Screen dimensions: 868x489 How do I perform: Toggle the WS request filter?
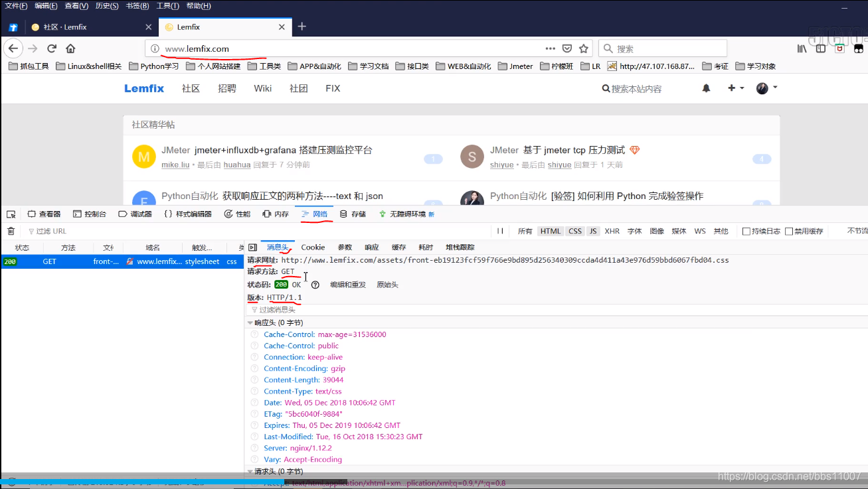[700, 231]
